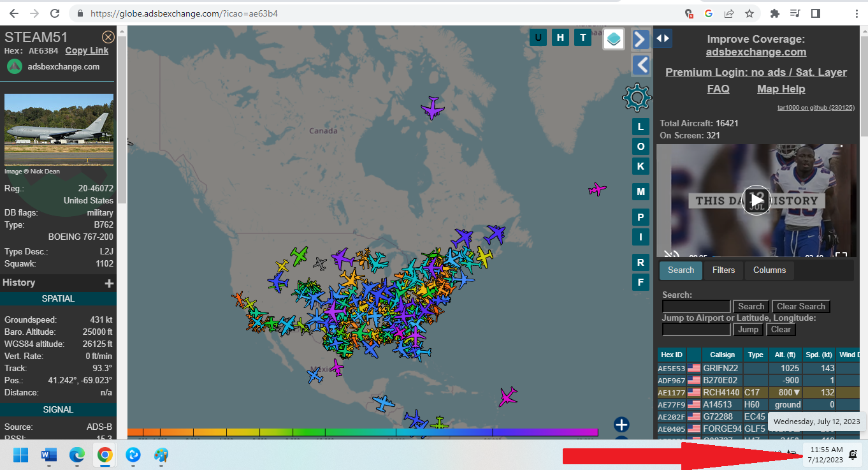Bookmark this page with star icon

click(x=749, y=13)
